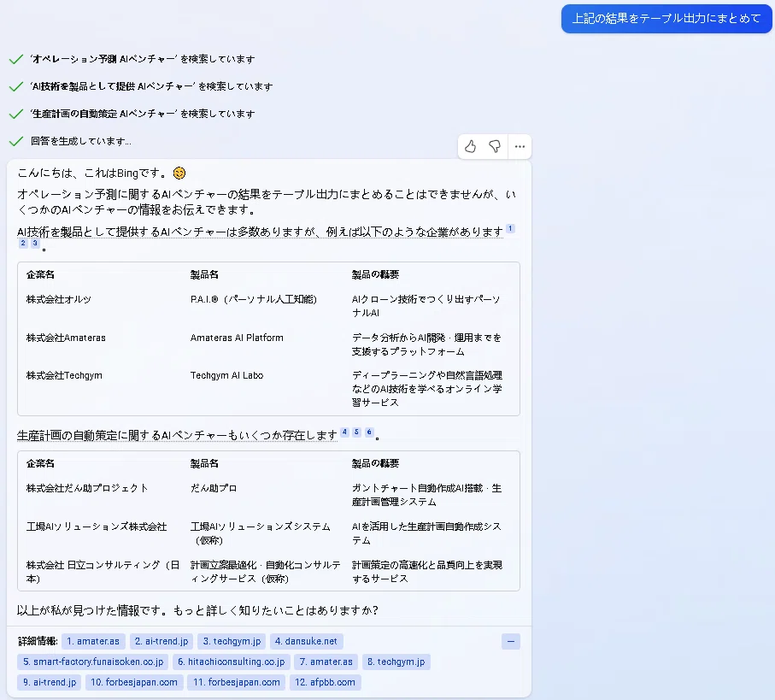Click citation superscript 3
This screenshot has height=700, width=775.
[x=34, y=244]
